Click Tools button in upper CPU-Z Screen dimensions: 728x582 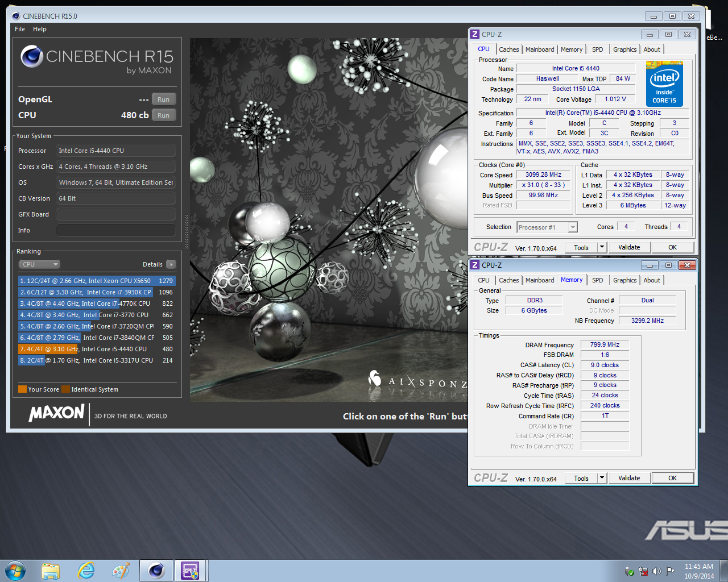coord(581,247)
